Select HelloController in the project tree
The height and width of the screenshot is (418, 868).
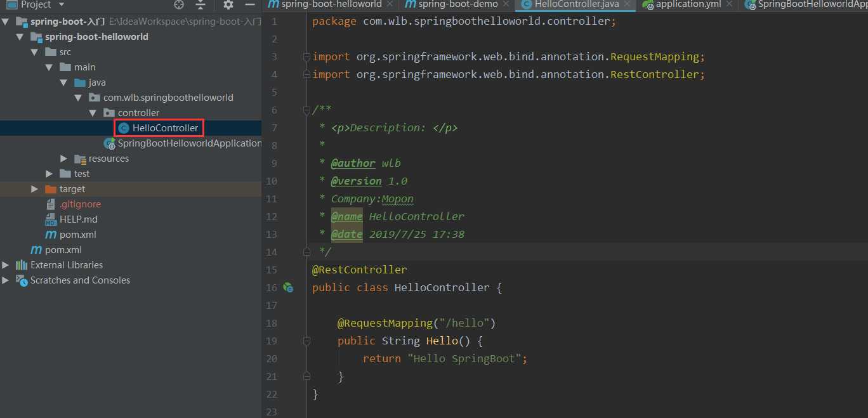165,128
